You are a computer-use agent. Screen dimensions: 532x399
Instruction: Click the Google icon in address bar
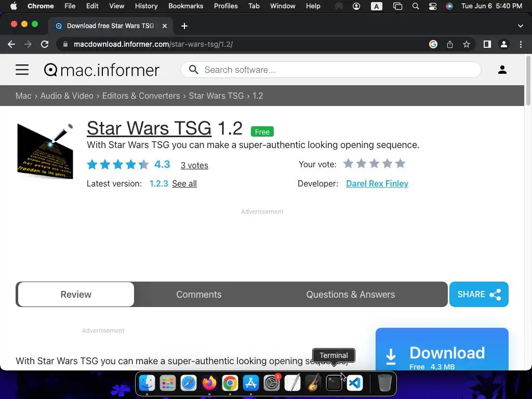433,44
